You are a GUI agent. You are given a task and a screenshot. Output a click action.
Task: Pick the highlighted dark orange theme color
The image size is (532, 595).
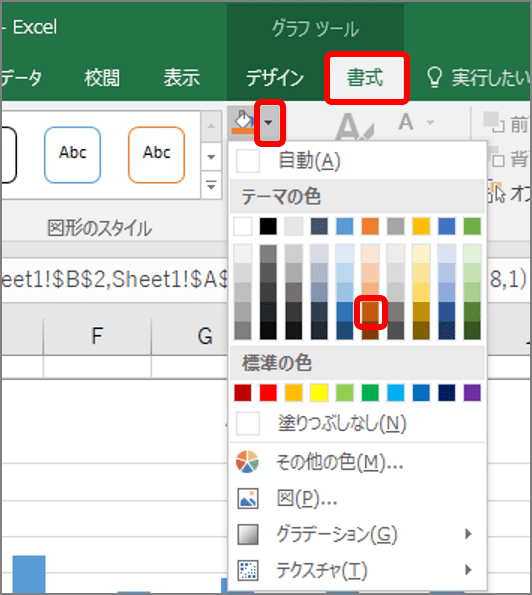(x=370, y=312)
